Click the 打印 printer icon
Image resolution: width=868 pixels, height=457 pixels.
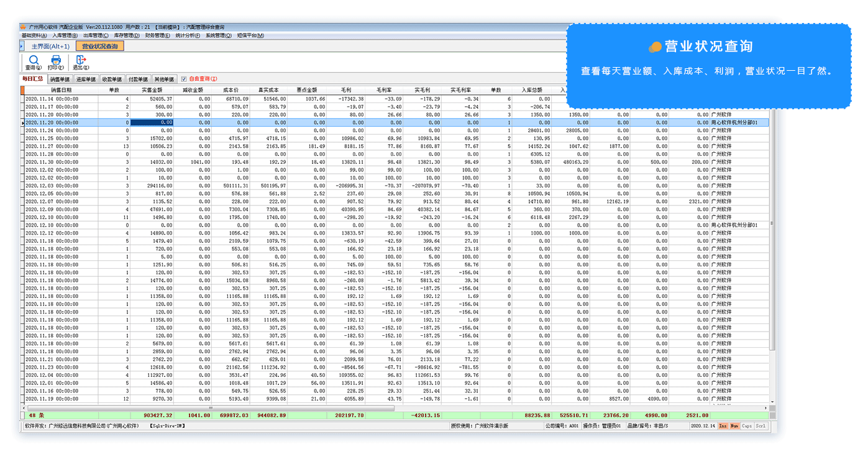click(x=56, y=60)
